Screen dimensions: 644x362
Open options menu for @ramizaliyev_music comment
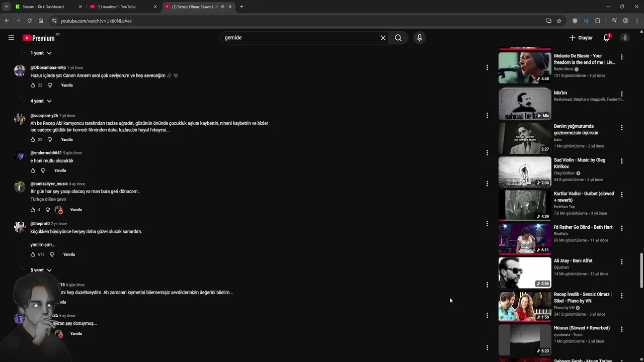487,184
